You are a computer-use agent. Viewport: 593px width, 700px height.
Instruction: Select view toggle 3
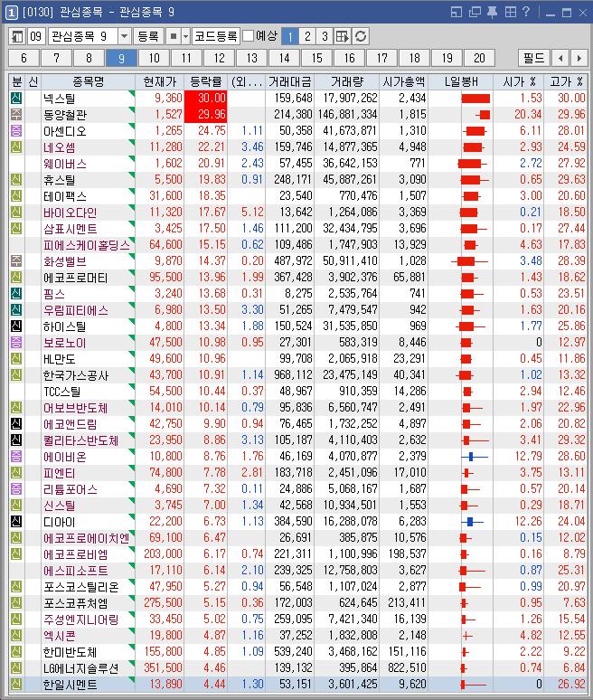(x=325, y=36)
